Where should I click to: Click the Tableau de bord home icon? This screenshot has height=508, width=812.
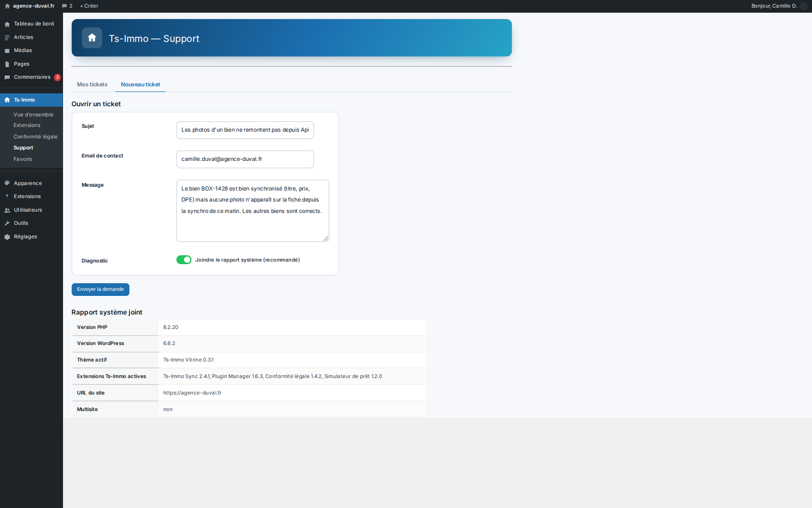7,24
